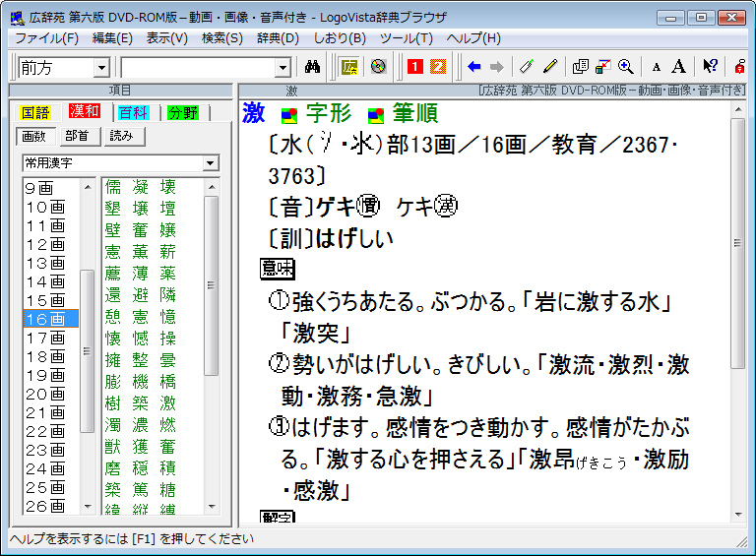Screen dimensions: 756x556
Task: Open the ヘルプ(H) menu
Action: (473, 38)
